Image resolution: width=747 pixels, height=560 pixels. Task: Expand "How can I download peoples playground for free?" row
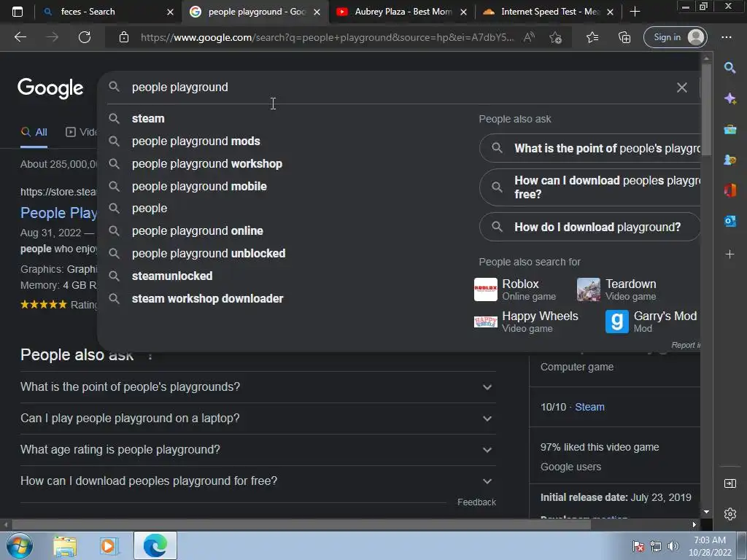coord(258,481)
